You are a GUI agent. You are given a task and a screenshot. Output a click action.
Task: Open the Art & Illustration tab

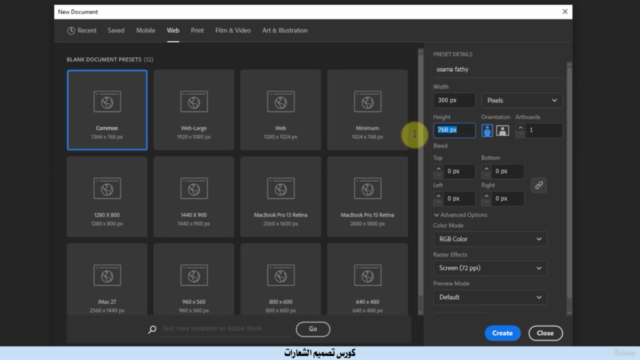(285, 31)
